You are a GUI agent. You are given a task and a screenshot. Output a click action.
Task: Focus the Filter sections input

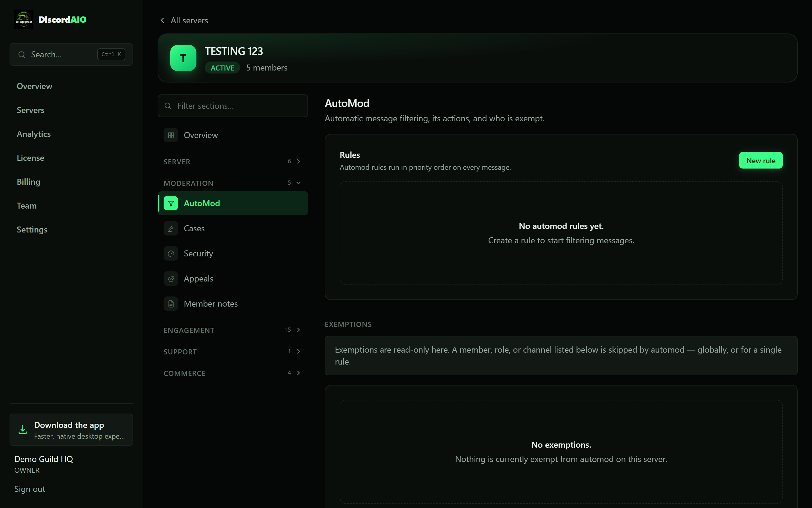[x=233, y=106]
